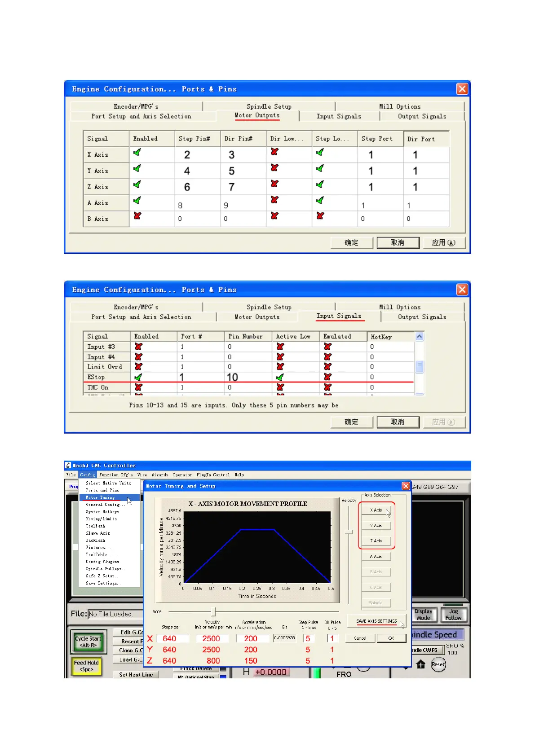Toggle Limit Ovrd Enabled red X
Screen dimensions: 535x756
pos(138,367)
